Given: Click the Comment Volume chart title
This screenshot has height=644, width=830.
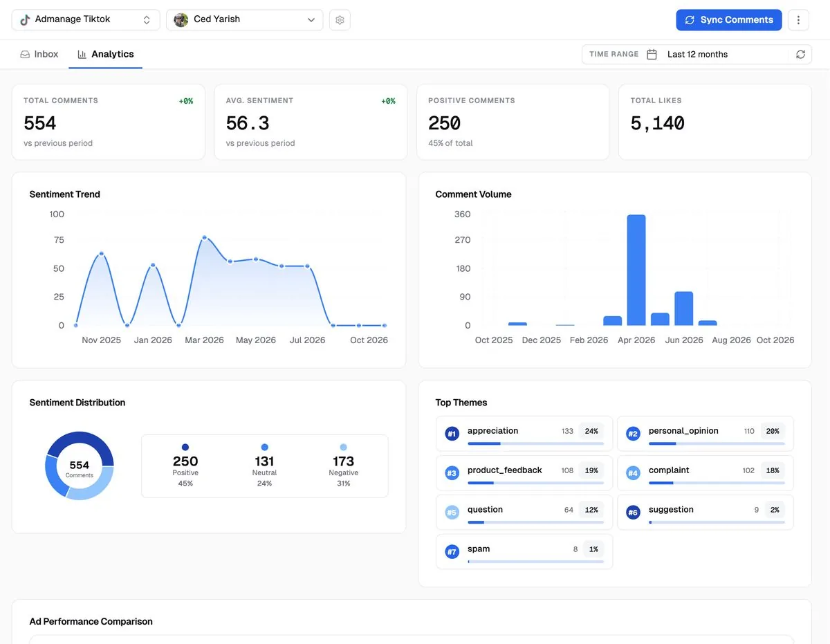Looking at the screenshot, I should 474,194.
